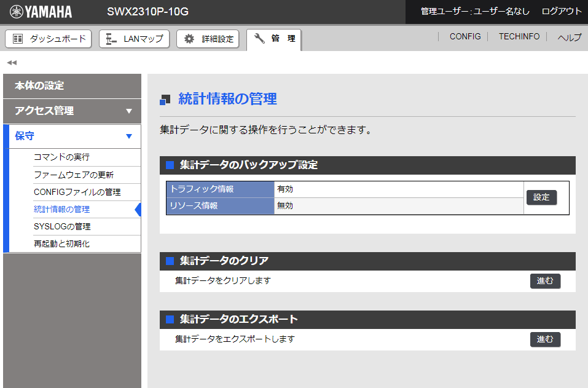The width and height of the screenshot is (588, 388).
Task: Go to CONFIGファイルの管理
Action: [x=77, y=192]
